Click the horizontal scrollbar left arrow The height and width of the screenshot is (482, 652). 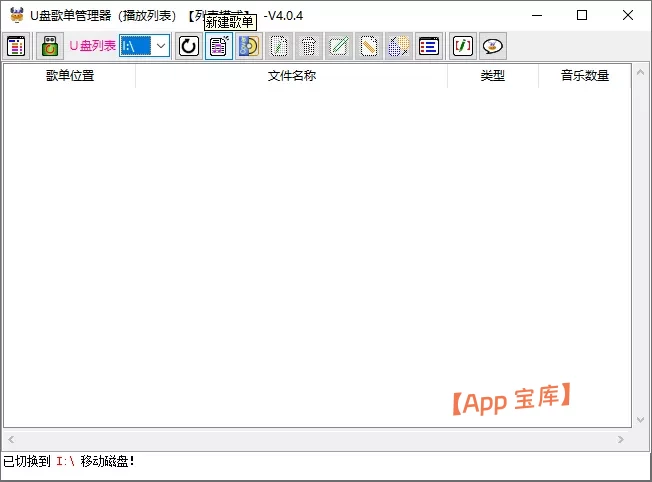coord(11,440)
